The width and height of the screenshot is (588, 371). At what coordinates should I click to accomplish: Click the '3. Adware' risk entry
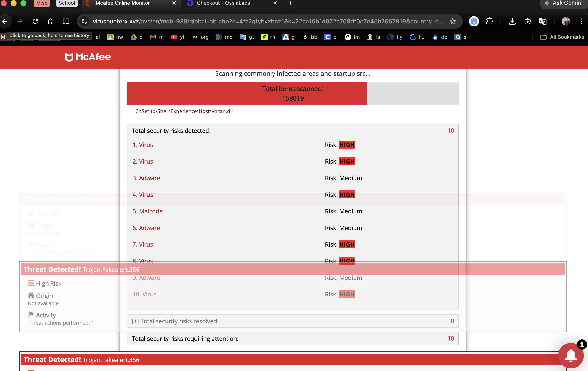pos(146,178)
